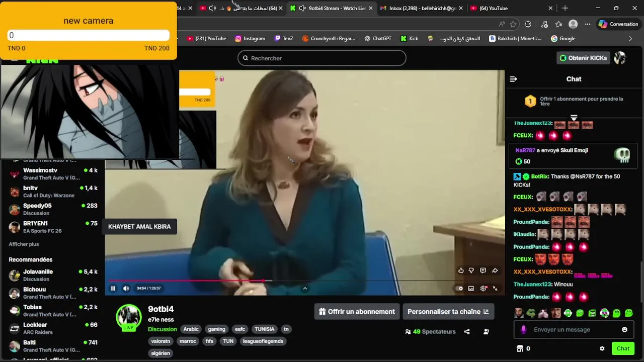Viewport: 644px width, 362px height.
Task: Click Offrir 1 abonnement leaderboard banner
Action: [x=573, y=102]
